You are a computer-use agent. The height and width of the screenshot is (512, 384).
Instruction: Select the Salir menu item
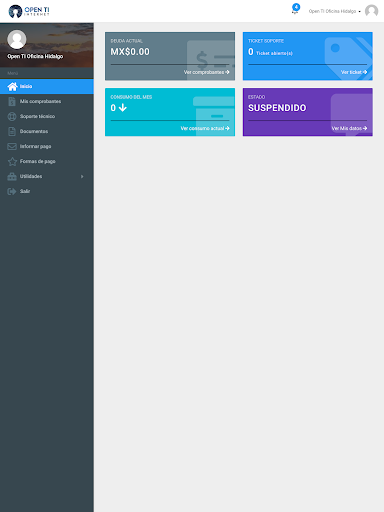47,191
